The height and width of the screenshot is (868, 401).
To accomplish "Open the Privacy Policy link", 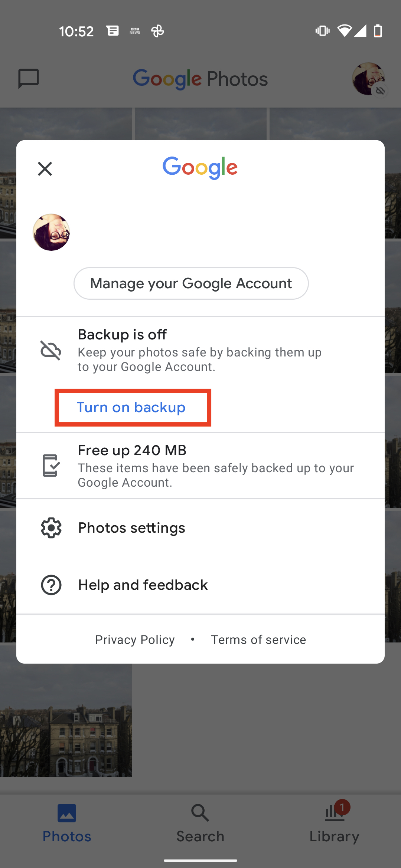I will coord(135,640).
